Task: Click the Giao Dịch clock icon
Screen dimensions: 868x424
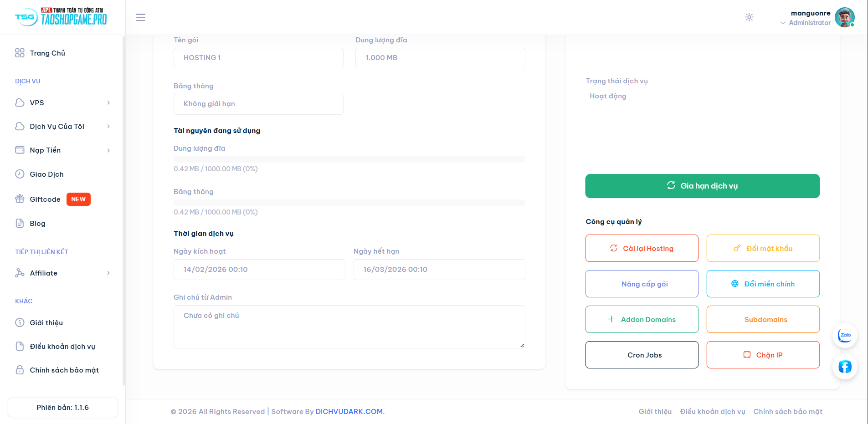Action: [x=20, y=174]
